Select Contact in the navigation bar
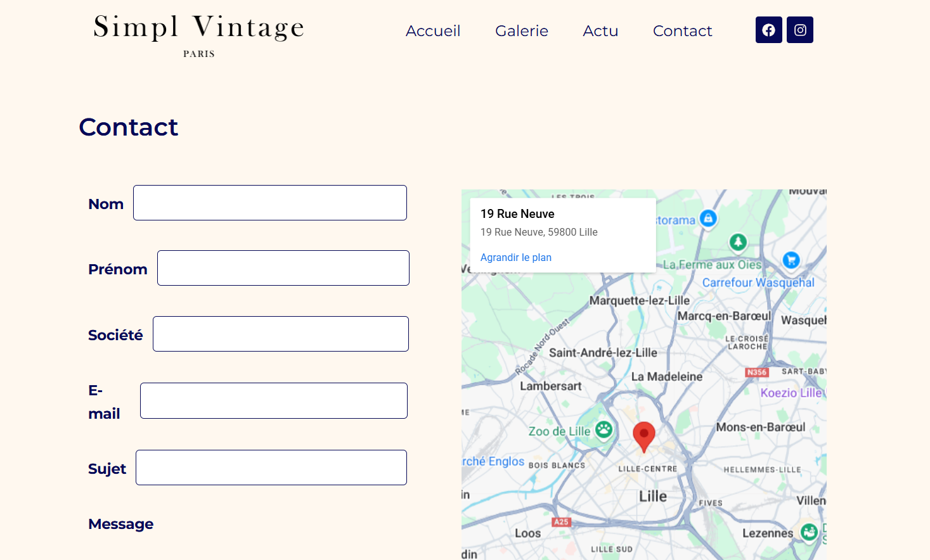 tap(682, 31)
